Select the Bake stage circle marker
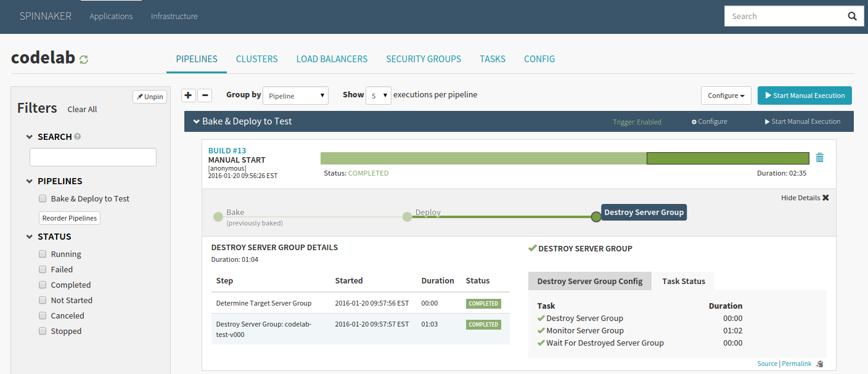Viewport: 868px width, 374px height. tap(218, 216)
